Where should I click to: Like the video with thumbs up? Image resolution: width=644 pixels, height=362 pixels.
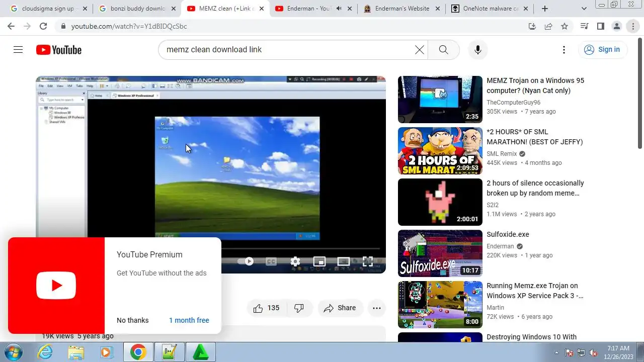tap(267, 308)
